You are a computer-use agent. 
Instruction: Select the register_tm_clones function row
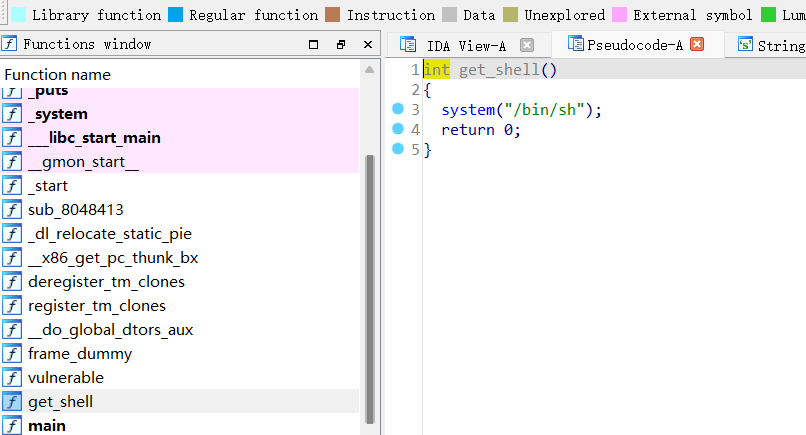[180, 305]
